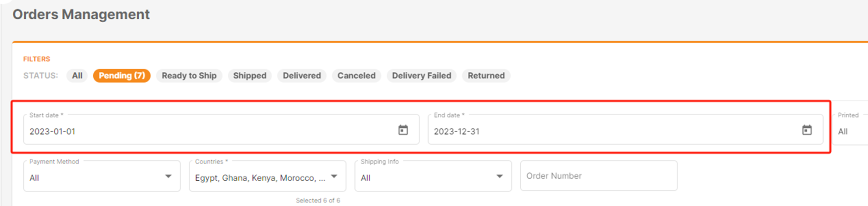868x206 pixels.
Task: Filter orders by Shipped status
Action: click(x=250, y=76)
